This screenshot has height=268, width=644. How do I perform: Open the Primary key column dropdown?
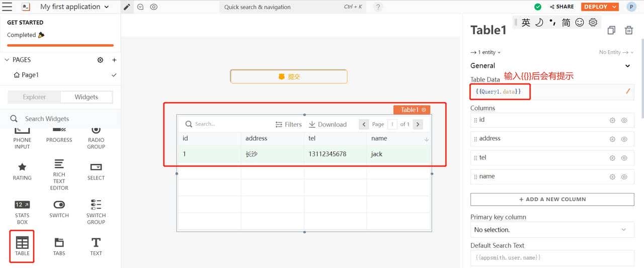pos(552,230)
